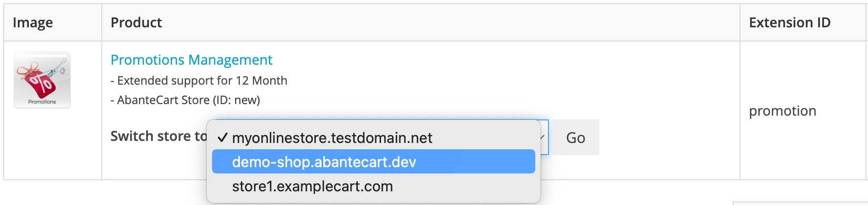Click the AbanteCart Store (ID: new) line
868x205 pixels.
point(185,100)
